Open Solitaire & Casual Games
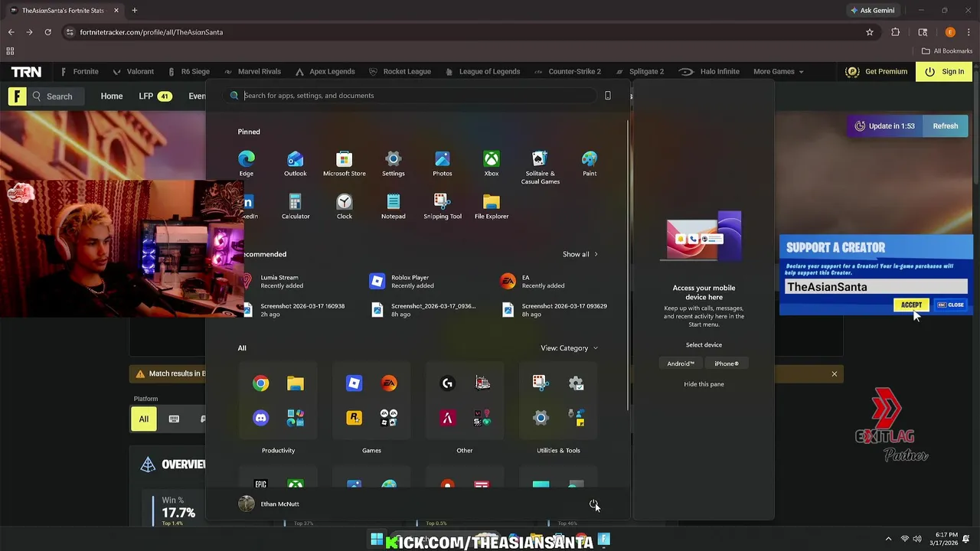Viewport: 980px width, 551px height. [540, 168]
